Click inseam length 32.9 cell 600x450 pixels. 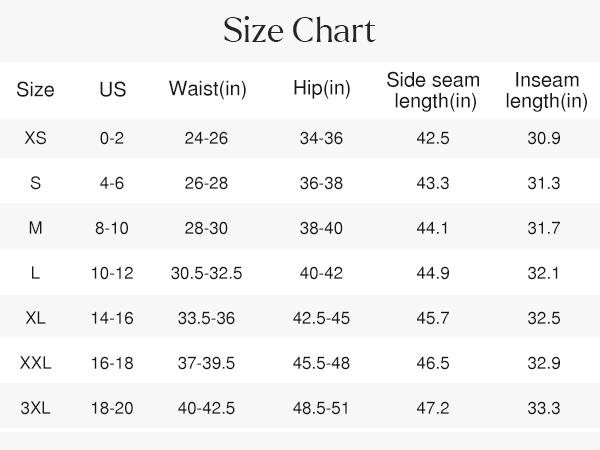click(x=544, y=363)
